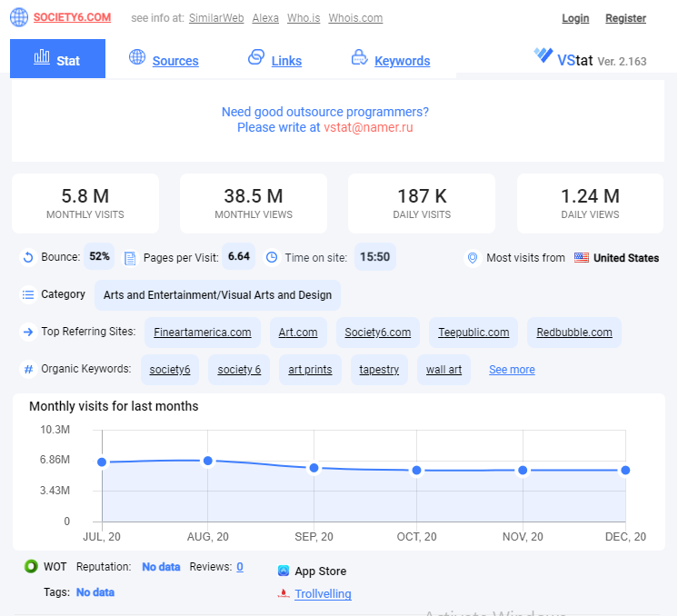This screenshot has width=678, height=616.
Task: Open the Trollvelling app link
Action: tap(323, 593)
